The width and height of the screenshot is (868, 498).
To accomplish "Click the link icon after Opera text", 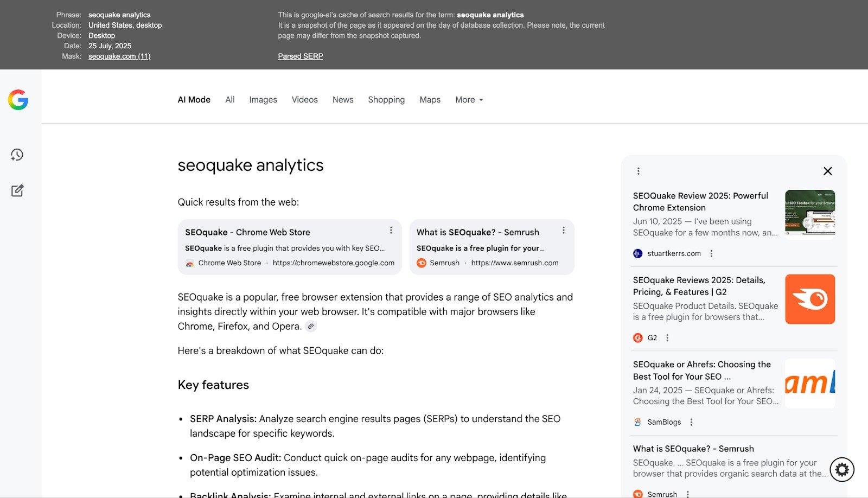I will click(x=310, y=327).
